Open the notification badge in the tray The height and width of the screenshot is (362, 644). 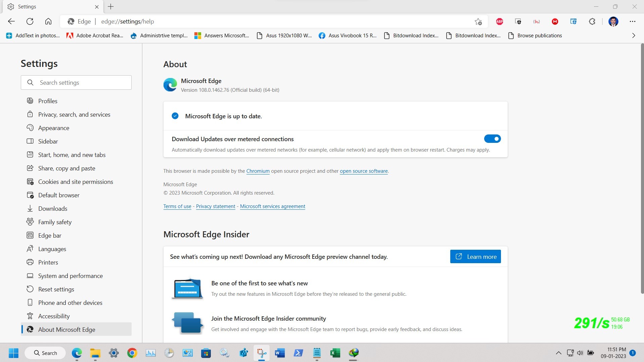point(633,353)
